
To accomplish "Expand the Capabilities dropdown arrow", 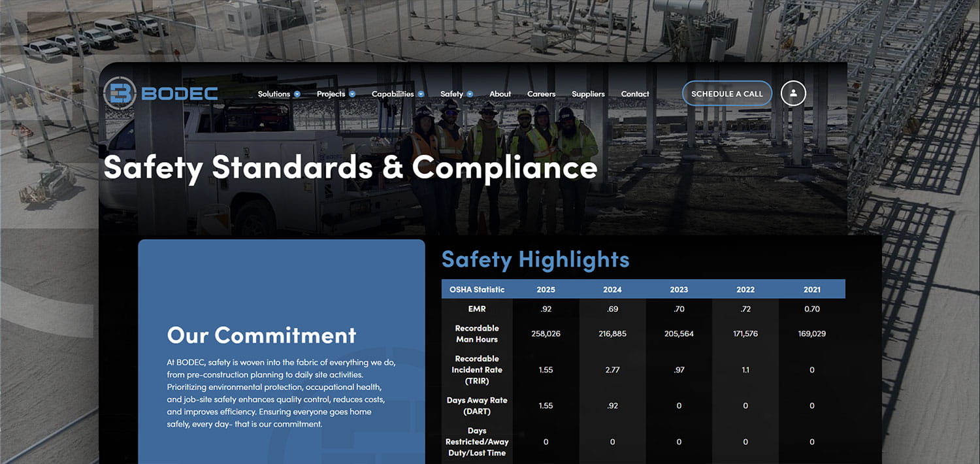I will click(x=421, y=94).
